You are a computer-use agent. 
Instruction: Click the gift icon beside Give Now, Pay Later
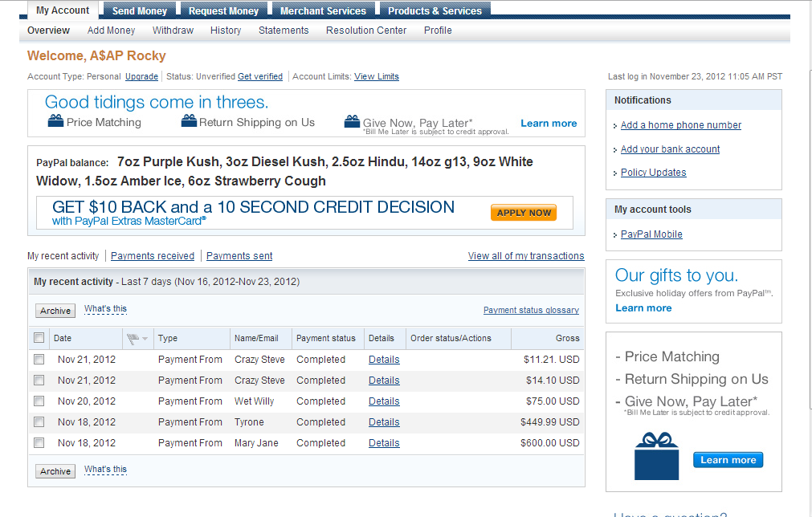tap(352, 121)
